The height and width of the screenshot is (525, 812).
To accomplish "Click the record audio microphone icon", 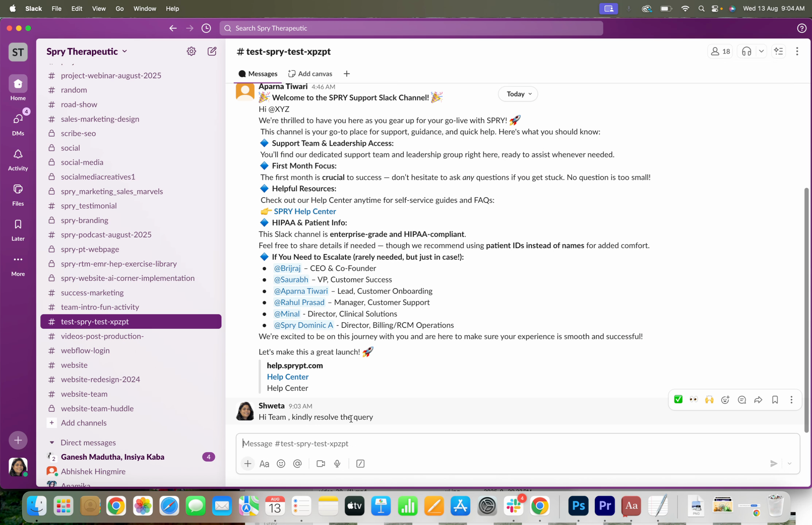I will (x=337, y=464).
